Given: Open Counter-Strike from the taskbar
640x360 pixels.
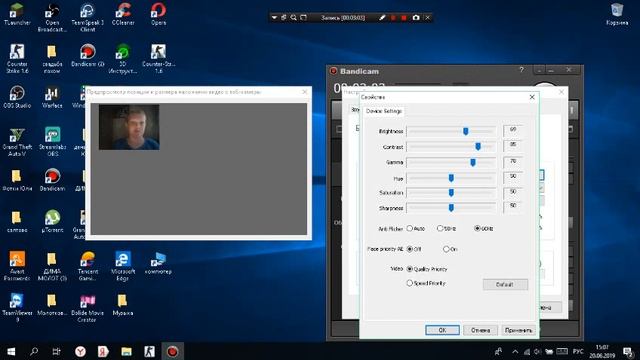Looking at the screenshot, I should 149,351.
